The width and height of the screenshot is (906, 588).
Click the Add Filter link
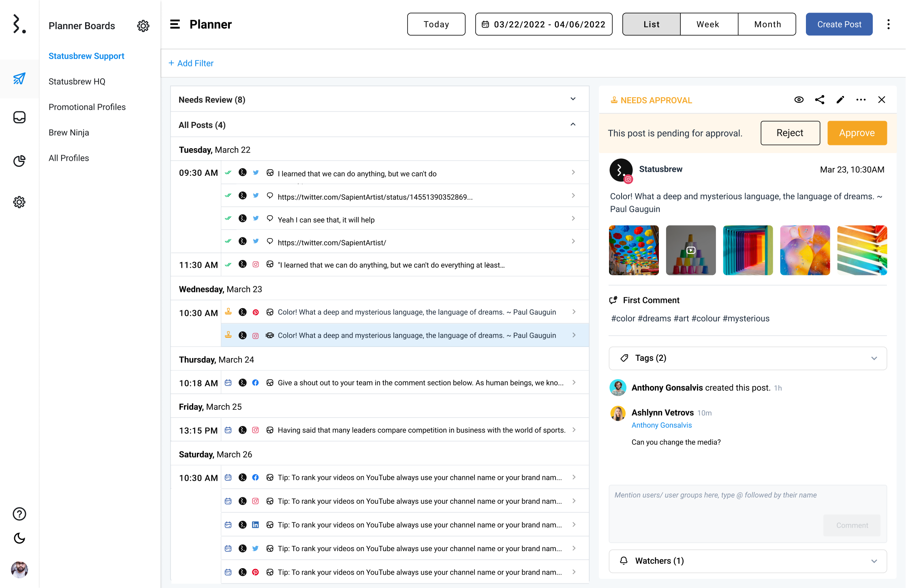click(x=191, y=63)
